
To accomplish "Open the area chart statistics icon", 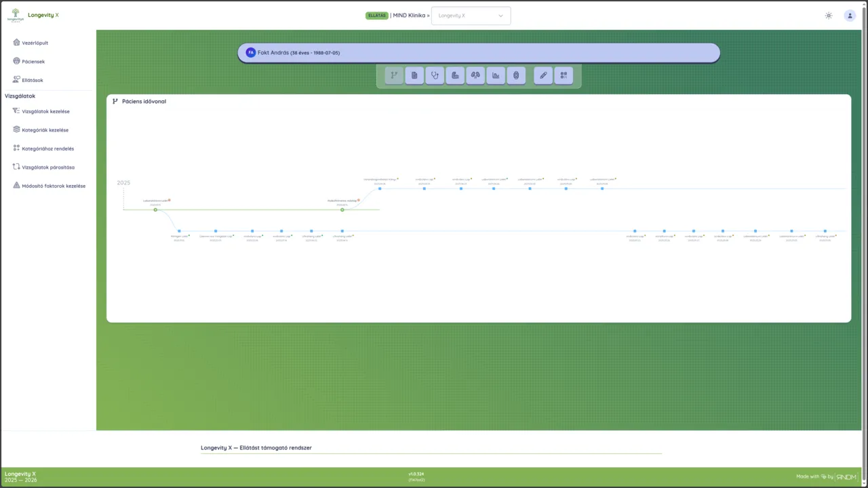I will 496,75.
